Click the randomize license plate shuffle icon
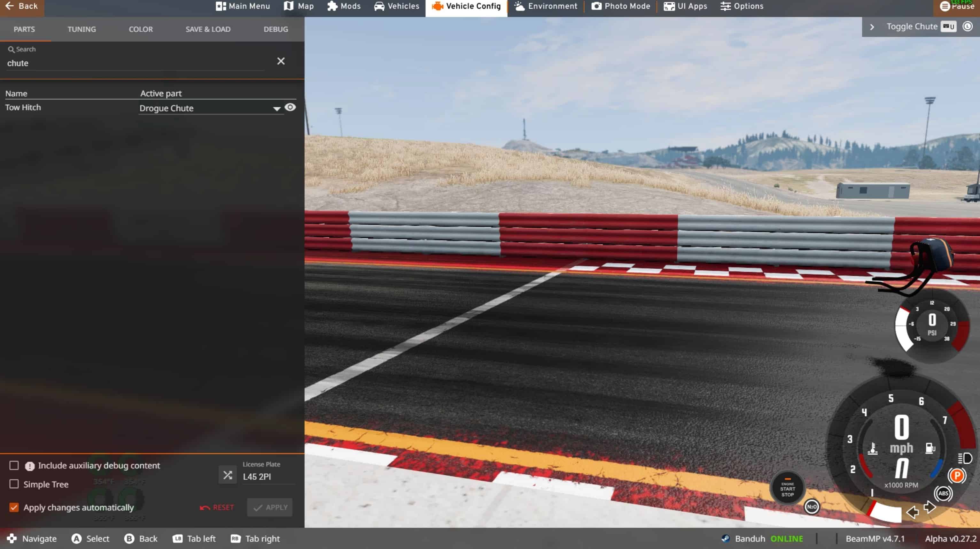Viewport: 980px width, 549px height. coord(228,475)
